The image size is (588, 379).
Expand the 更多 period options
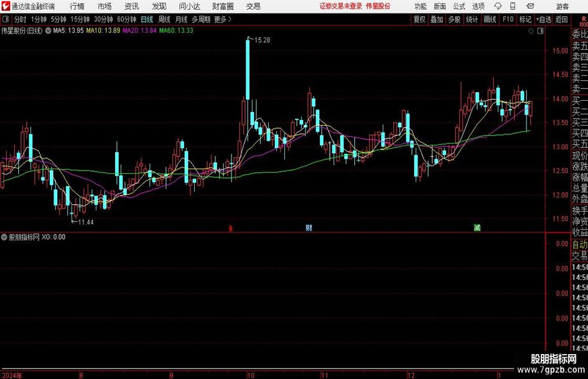point(223,19)
